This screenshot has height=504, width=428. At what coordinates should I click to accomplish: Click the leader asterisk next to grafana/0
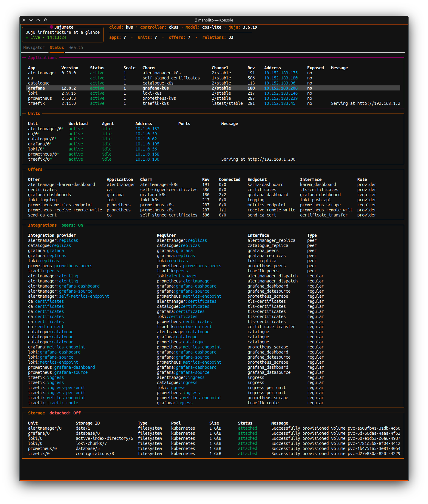pos(51,144)
